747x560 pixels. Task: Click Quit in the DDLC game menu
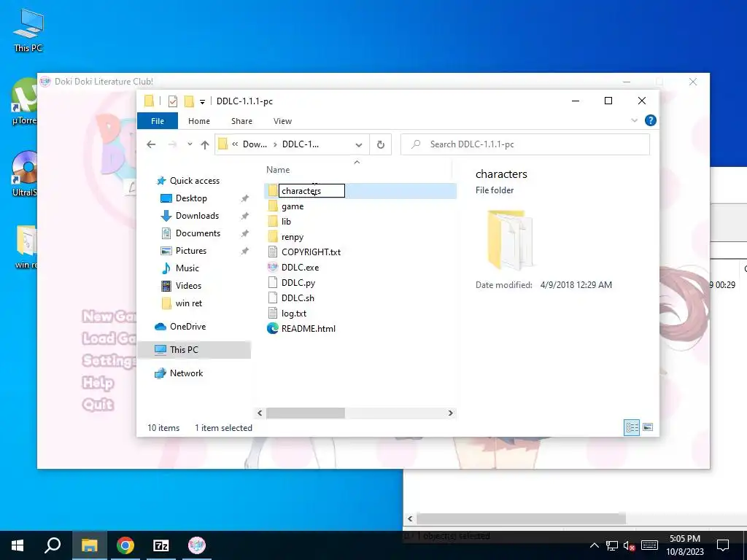coord(98,405)
